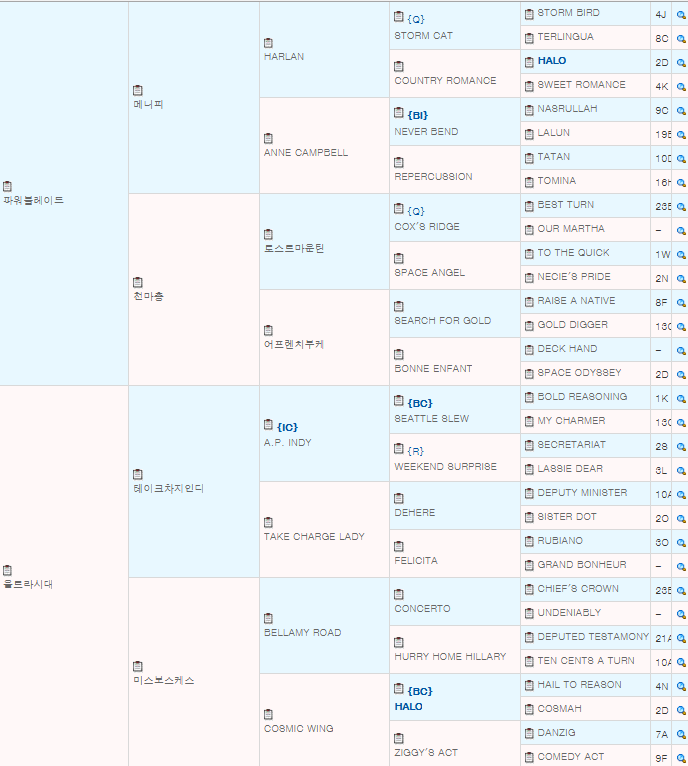Image resolution: width=688 pixels, height=766 pixels.
Task: Select the TATAN name
Action: [x=554, y=157]
